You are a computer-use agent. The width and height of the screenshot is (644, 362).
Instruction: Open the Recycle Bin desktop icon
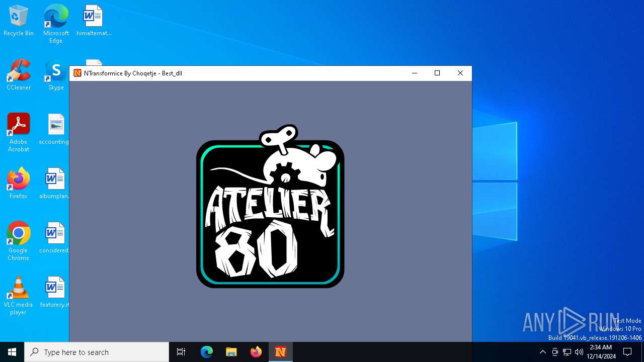tap(18, 21)
